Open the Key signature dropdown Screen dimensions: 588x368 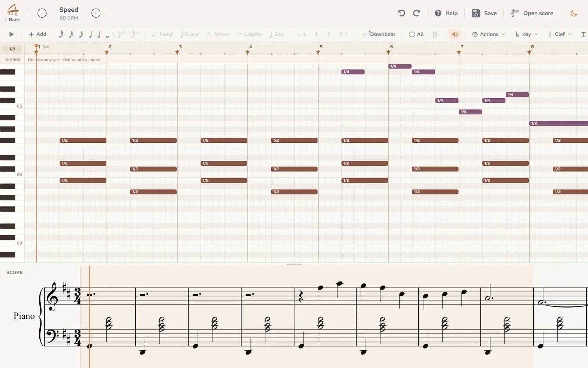(x=526, y=34)
